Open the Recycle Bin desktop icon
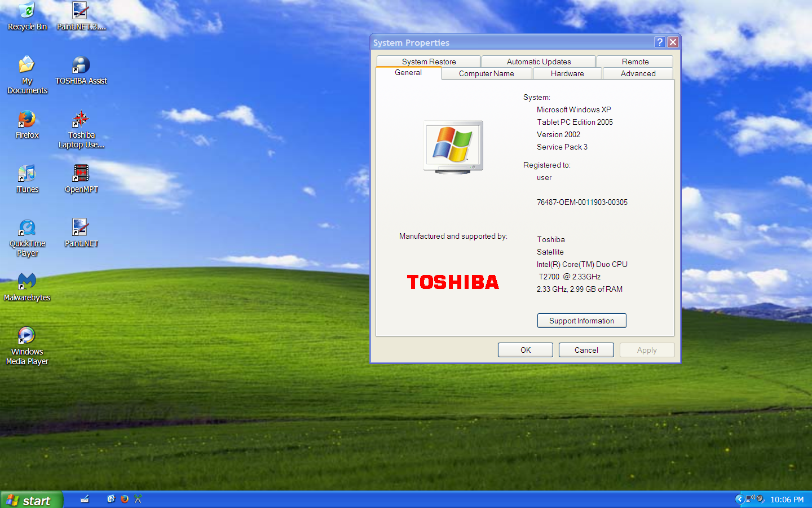This screenshot has width=812, height=508. tap(27, 16)
